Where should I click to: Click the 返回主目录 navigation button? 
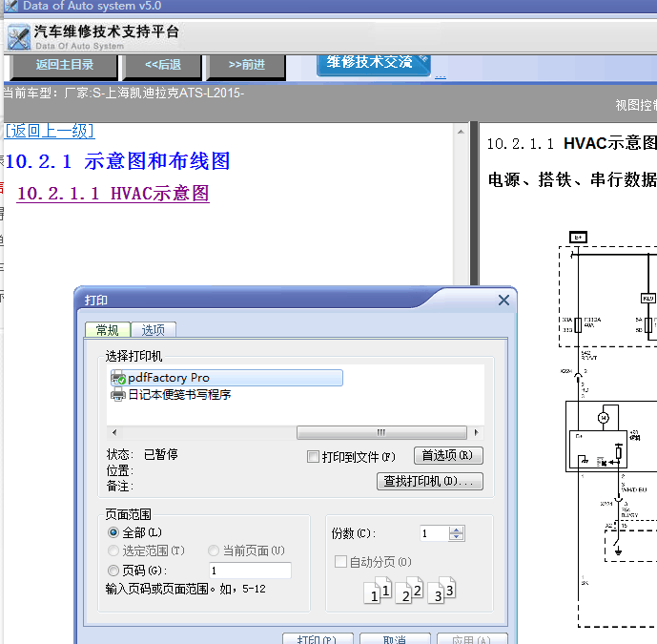[x=64, y=66]
